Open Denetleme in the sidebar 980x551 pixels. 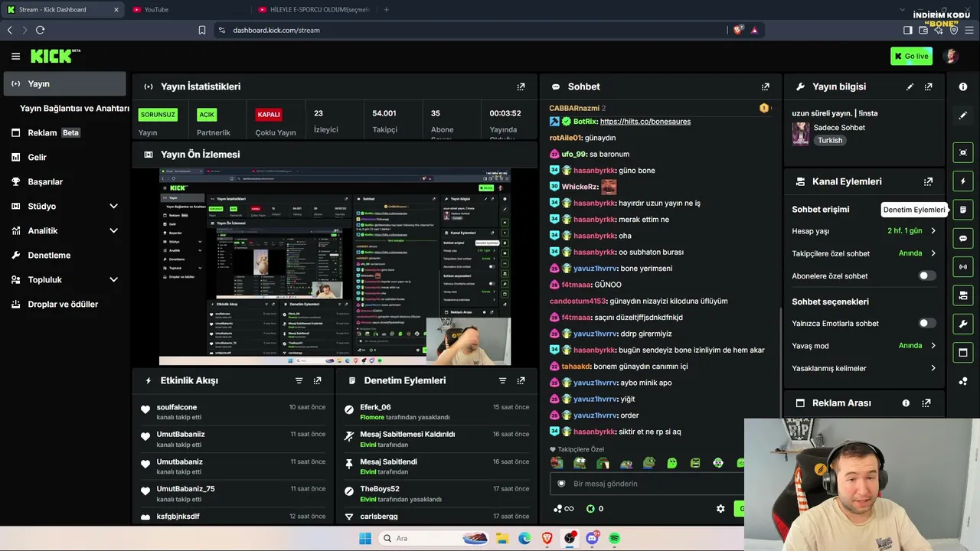[x=64, y=255]
